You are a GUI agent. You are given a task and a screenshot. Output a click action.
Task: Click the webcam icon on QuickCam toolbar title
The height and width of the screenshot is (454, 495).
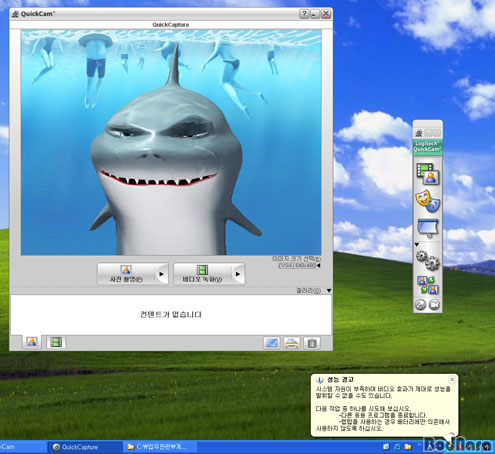pos(419,133)
